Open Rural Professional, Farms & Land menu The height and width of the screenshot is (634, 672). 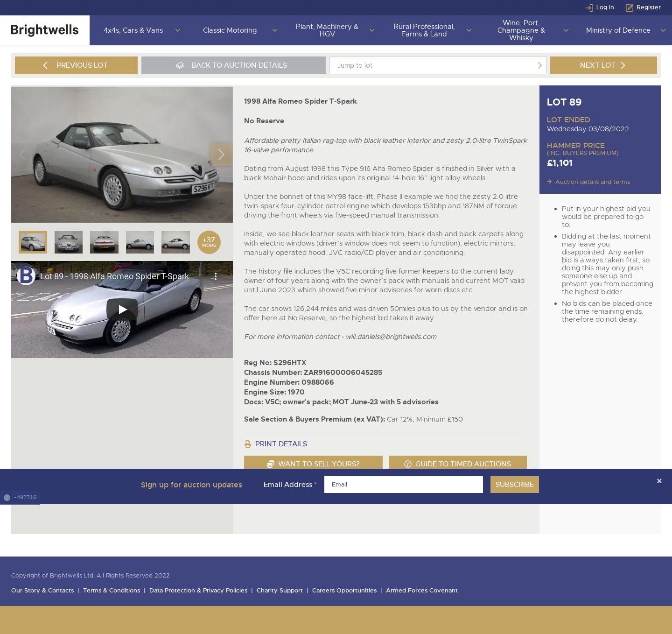[x=424, y=30]
